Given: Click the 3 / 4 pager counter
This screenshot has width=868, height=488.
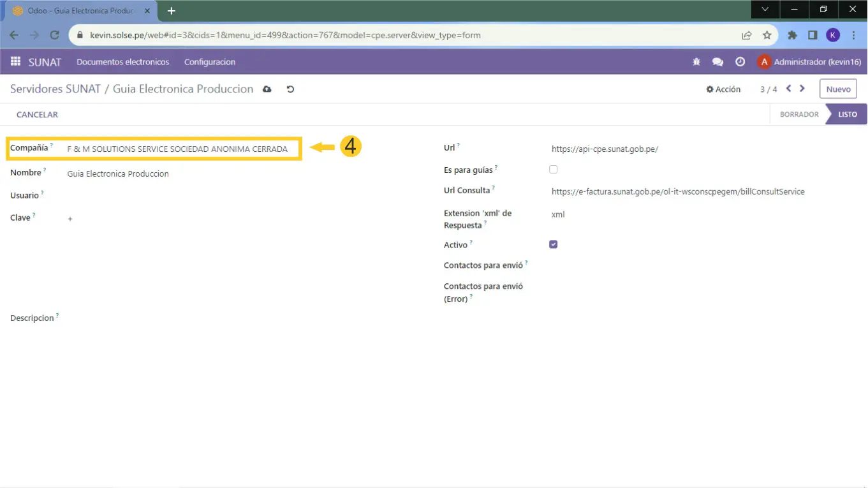Looking at the screenshot, I should point(769,89).
